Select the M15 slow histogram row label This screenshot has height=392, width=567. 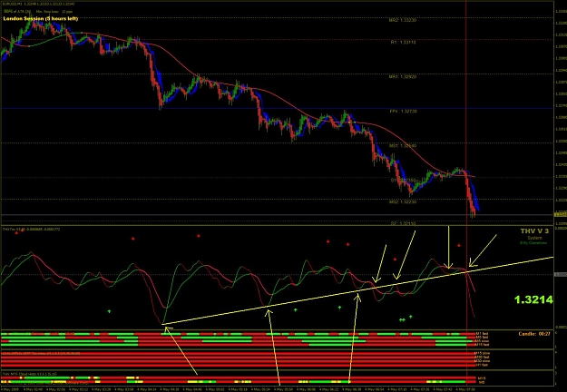pyautogui.click(x=483, y=353)
